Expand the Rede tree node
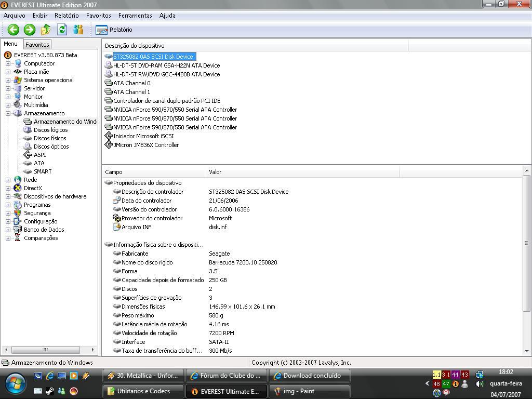532x399 pixels. pyautogui.click(x=8, y=180)
